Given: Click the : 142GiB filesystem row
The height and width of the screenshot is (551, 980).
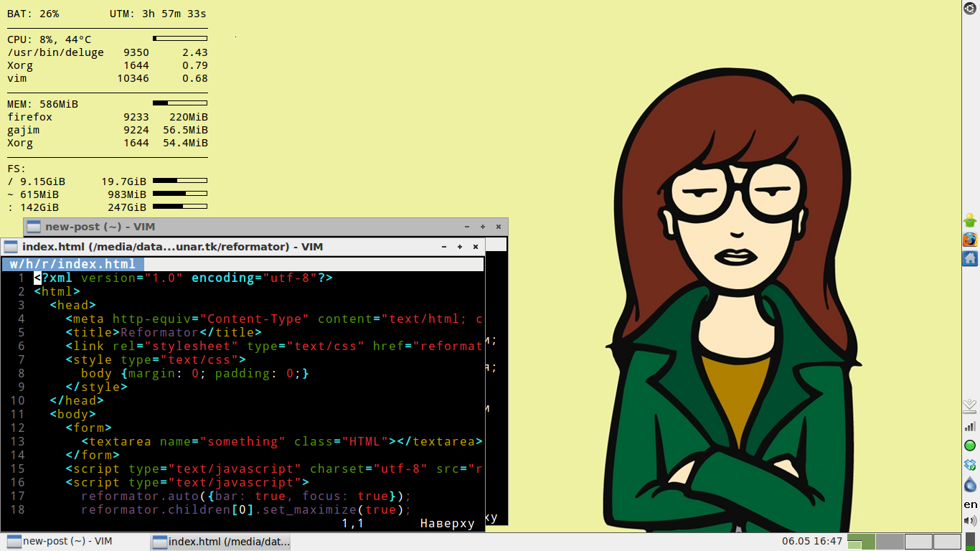Looking at the screenshot, I should pos(108,207).
